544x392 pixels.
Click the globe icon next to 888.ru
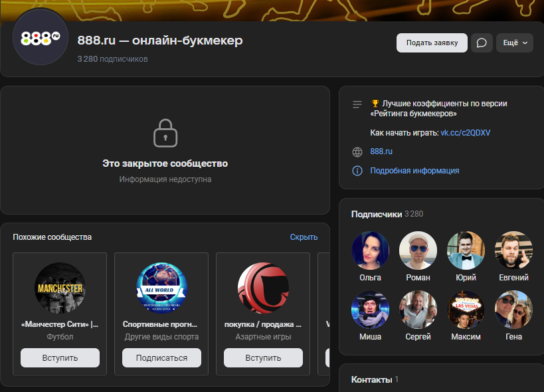357,152
